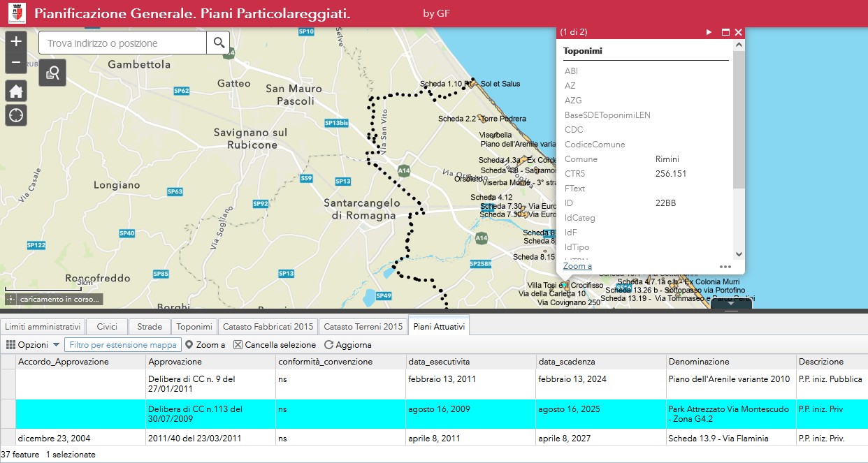The height and width of the screenshot is (463, 868).
Task: Expand the Opzioni dropdown arrow
Action: tap(56, 345)
